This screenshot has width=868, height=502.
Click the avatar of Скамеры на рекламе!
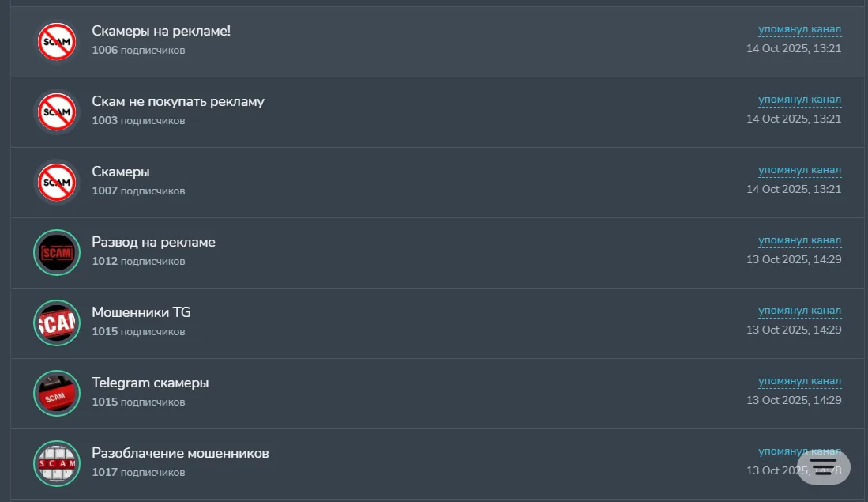click(x=57, y=42)
